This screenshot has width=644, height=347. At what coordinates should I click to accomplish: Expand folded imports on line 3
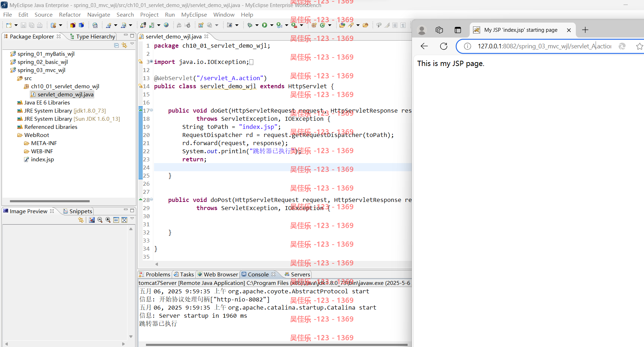pyautogui.click(x=152, y=61)
